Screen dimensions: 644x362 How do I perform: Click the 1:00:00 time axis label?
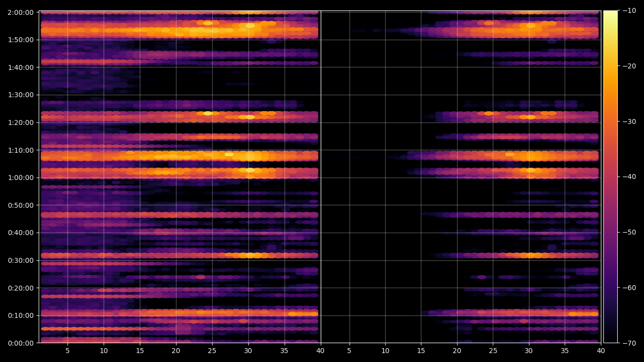20,178
